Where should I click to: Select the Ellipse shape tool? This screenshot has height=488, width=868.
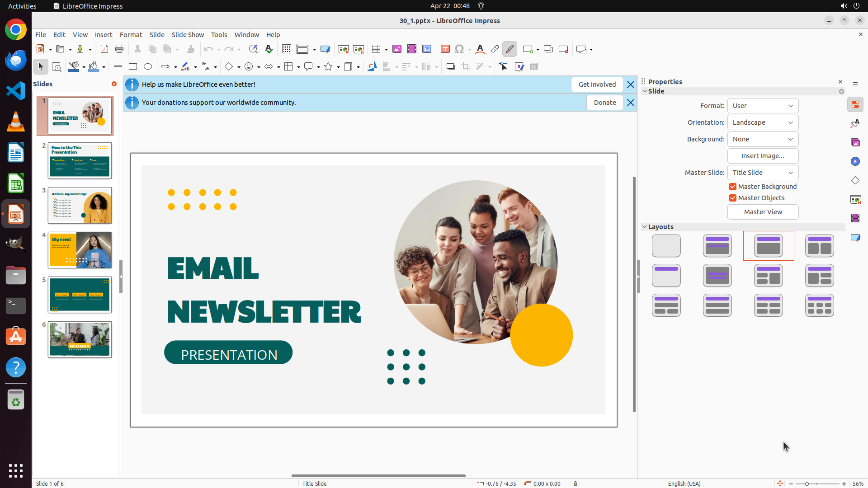coord(148,67)
